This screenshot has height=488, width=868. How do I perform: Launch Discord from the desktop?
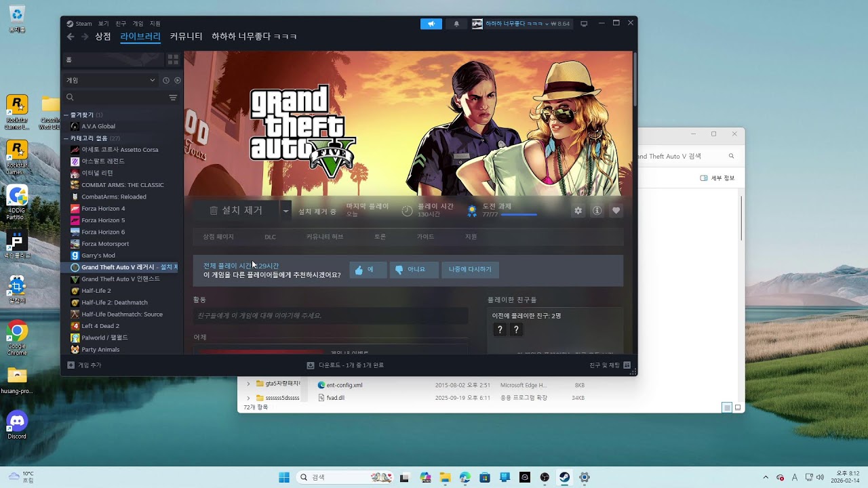[x=17, y=424]
